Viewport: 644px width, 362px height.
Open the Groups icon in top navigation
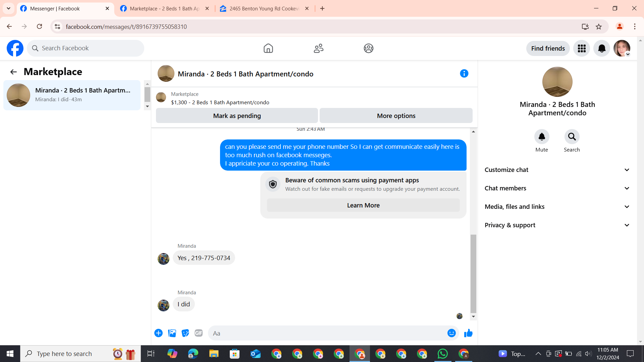[x=369, y=48]
